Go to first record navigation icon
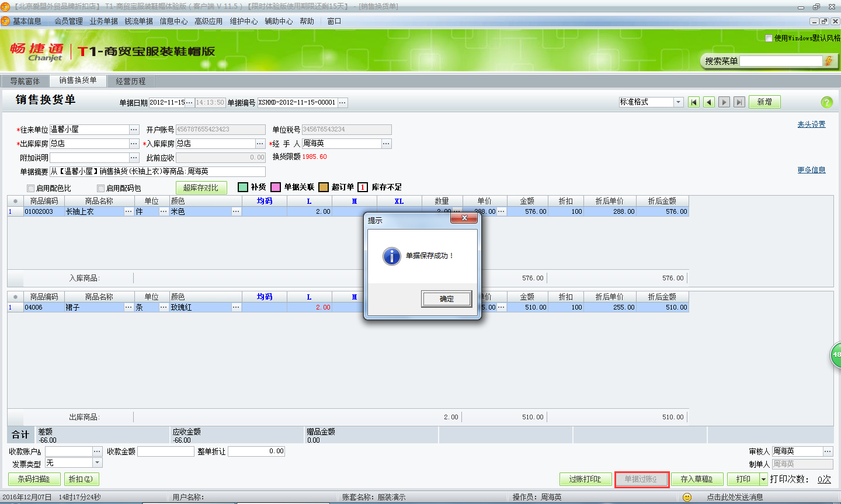 694,102
